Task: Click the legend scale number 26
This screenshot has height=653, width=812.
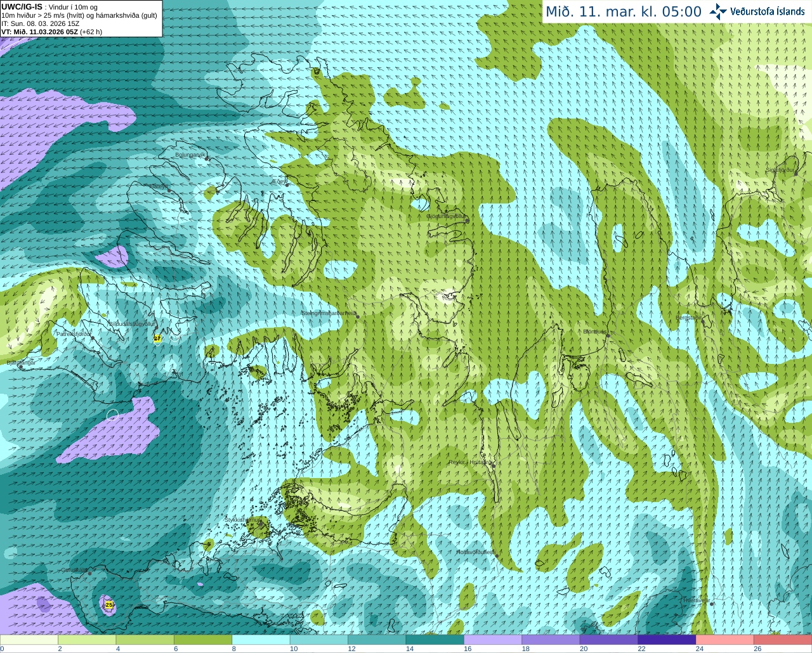Action: tap(757, 649)
